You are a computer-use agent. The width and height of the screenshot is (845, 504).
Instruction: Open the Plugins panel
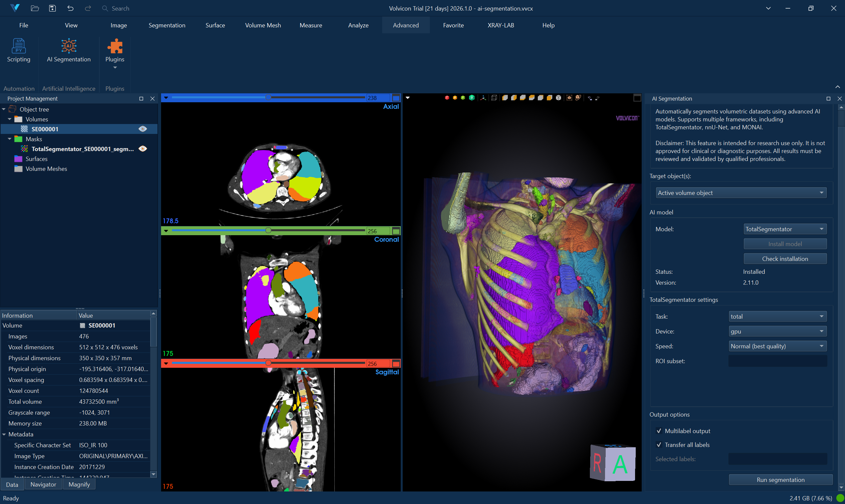click(115, 50)
